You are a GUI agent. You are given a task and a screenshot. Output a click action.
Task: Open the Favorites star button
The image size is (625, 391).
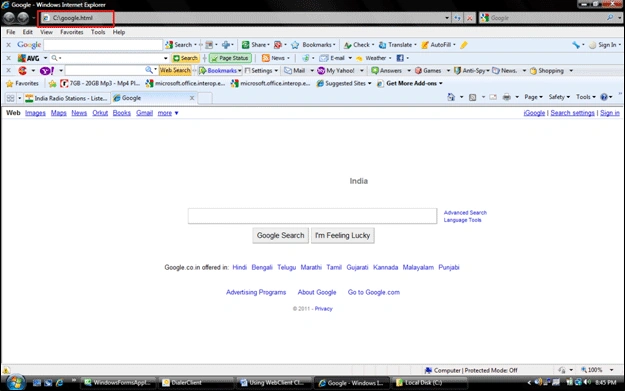tap(23, 83)
